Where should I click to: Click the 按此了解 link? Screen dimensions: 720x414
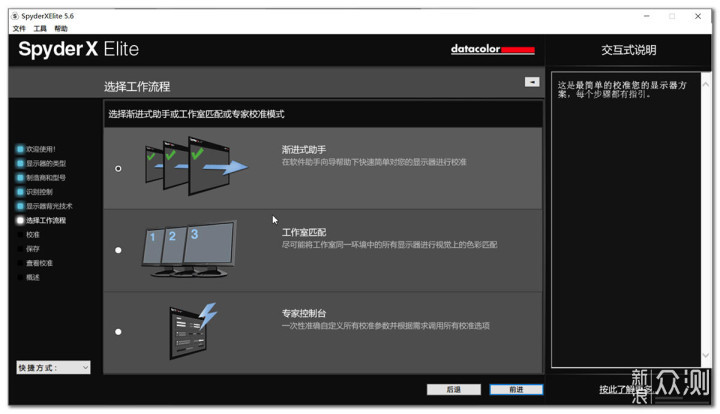(624, 390)
